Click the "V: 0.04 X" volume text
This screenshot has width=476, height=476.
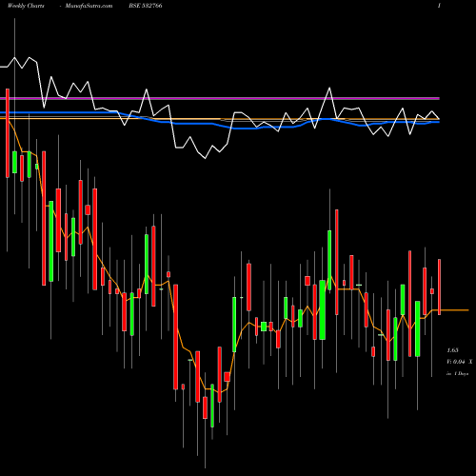[460, 362]
